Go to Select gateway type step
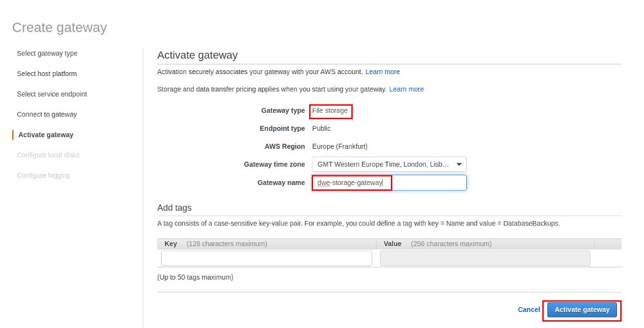 tap(47, 53)
